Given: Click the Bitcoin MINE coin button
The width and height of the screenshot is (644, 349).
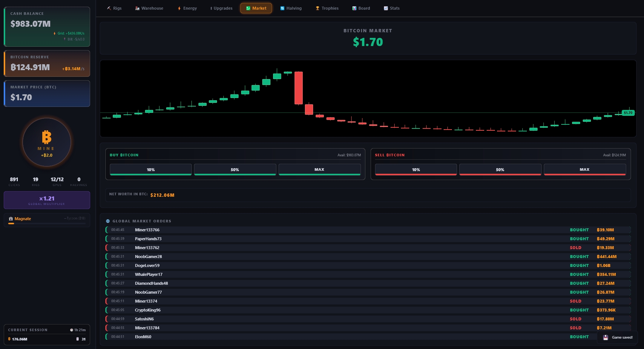Looking at the screenshot, I should coord(46,142).
